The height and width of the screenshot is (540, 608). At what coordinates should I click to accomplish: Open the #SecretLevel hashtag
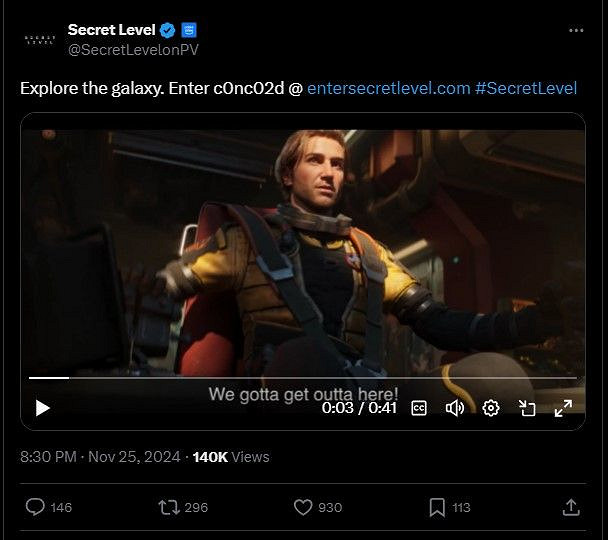click(526, 88)
